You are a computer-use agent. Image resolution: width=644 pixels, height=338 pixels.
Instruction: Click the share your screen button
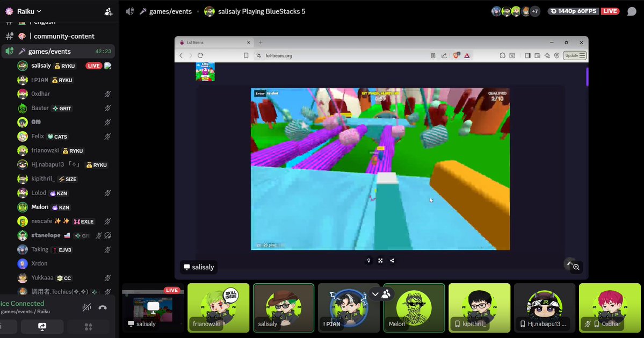[42, 327]
